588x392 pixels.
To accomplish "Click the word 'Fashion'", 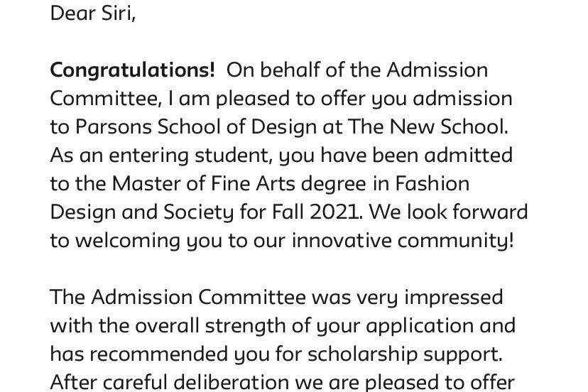I will point(432,184).
